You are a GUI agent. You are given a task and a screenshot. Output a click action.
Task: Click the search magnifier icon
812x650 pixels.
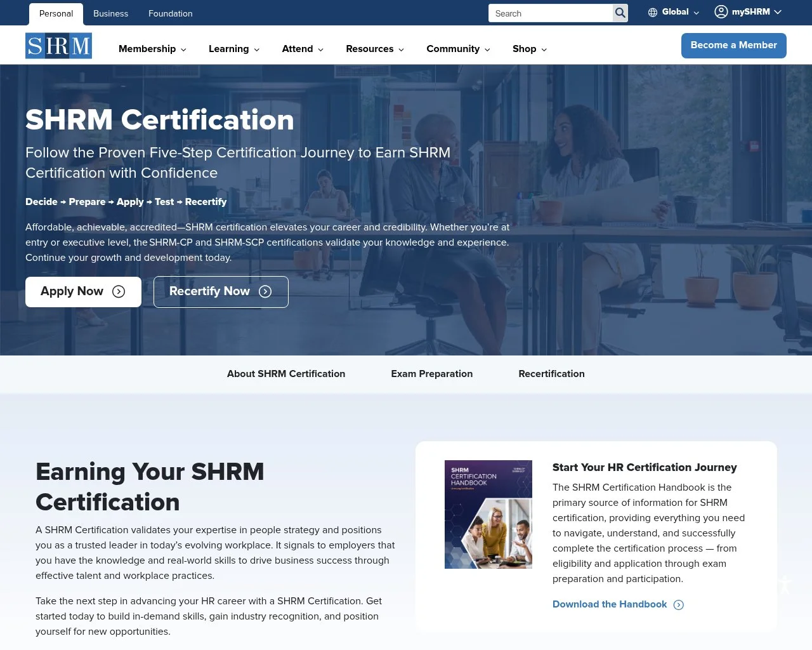click(x=620, y=13)
